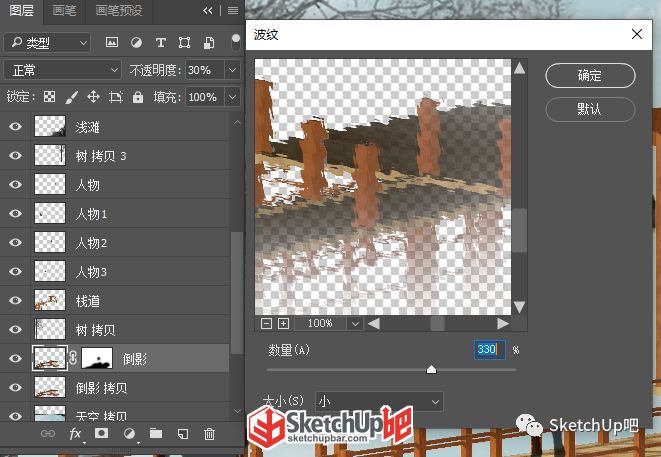The image size is (661, 457).
Task: Hide the 浅滩 layer
Action: (16, 126)
